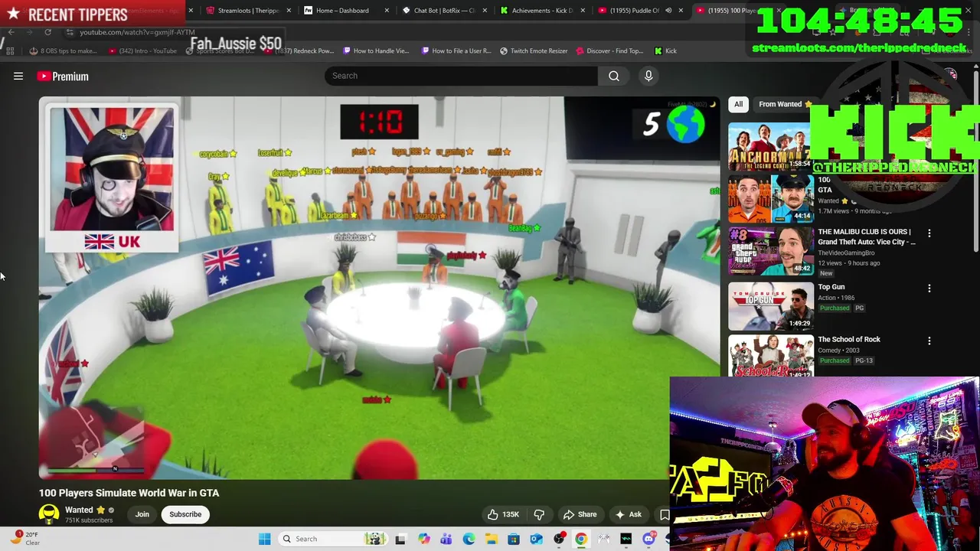Open the Top Gun thumbnail
Screen dimensions: 980x551
tap(770, 305)
